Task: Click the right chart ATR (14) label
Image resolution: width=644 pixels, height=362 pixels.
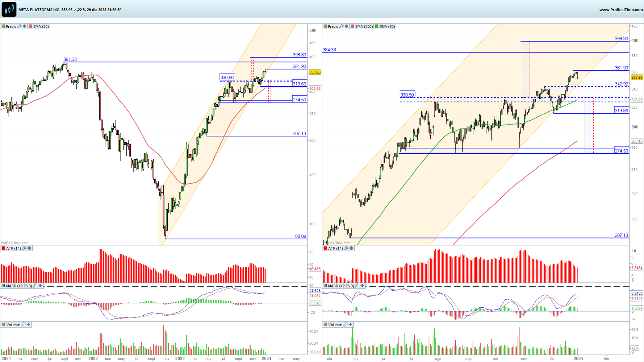Action: pyautogui.click(x=336, y=248)
